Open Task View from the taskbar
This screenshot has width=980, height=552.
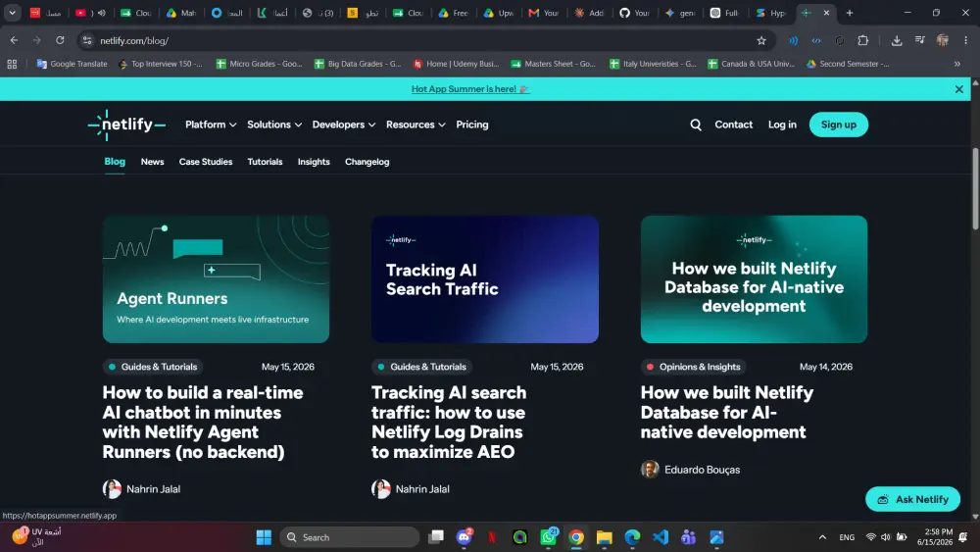click(x=436, y=537)
